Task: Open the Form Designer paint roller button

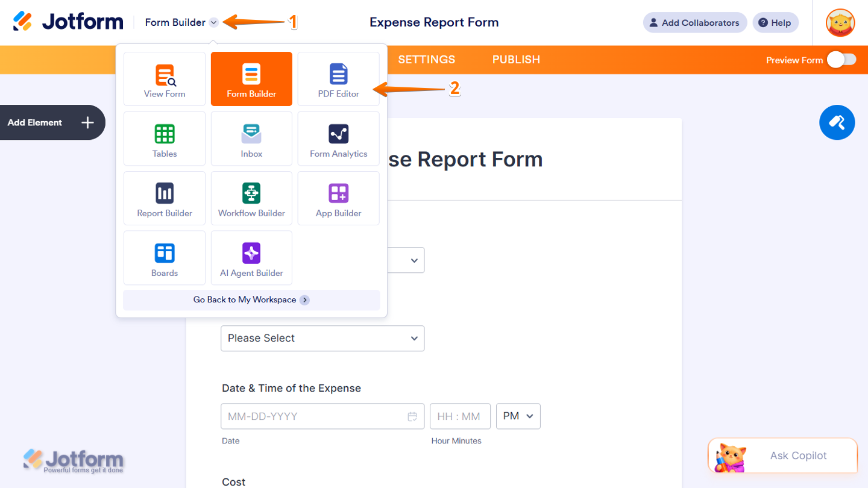Action: 837,122
